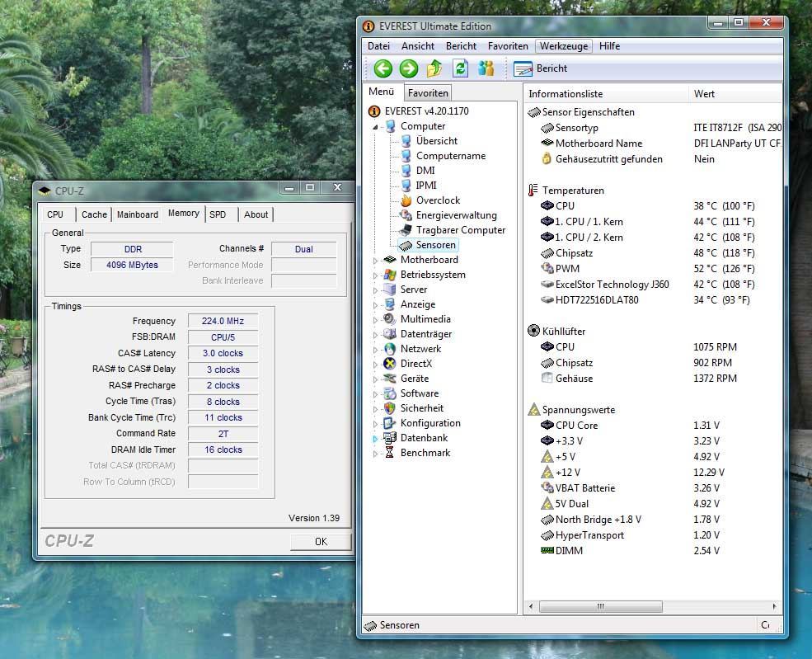Click the green Forward arrow in EVEREST toolbar
Image resolution: width=812 pixels, height=659 pixels.
coord(409,68)
